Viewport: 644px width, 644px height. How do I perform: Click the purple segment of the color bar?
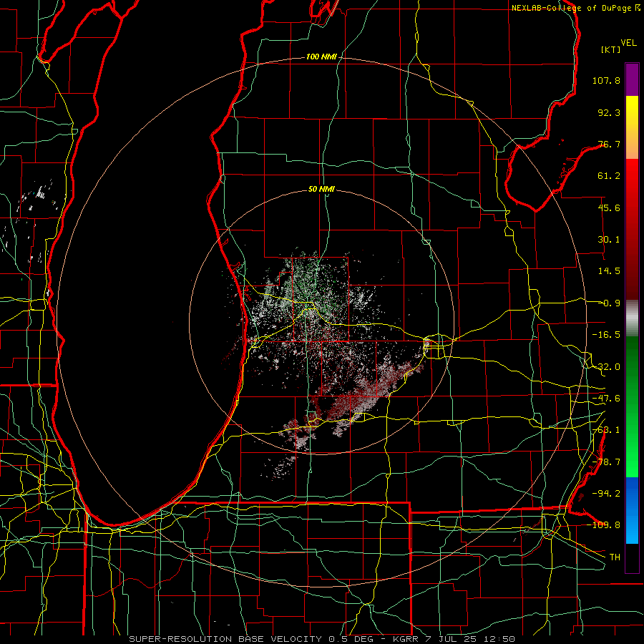(632, 79)
